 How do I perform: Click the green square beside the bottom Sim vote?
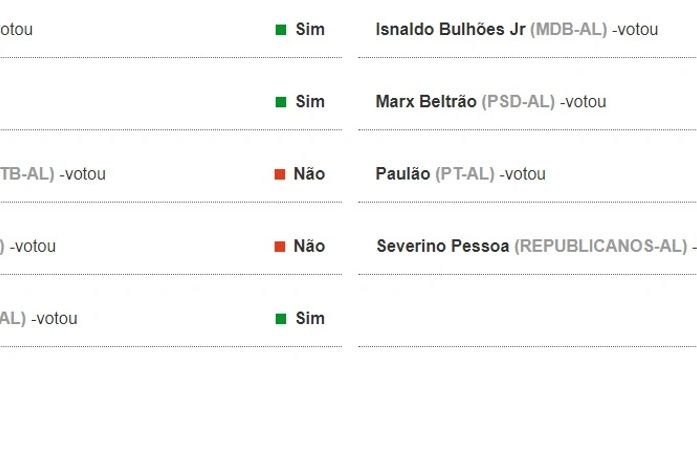click(281, 318)
